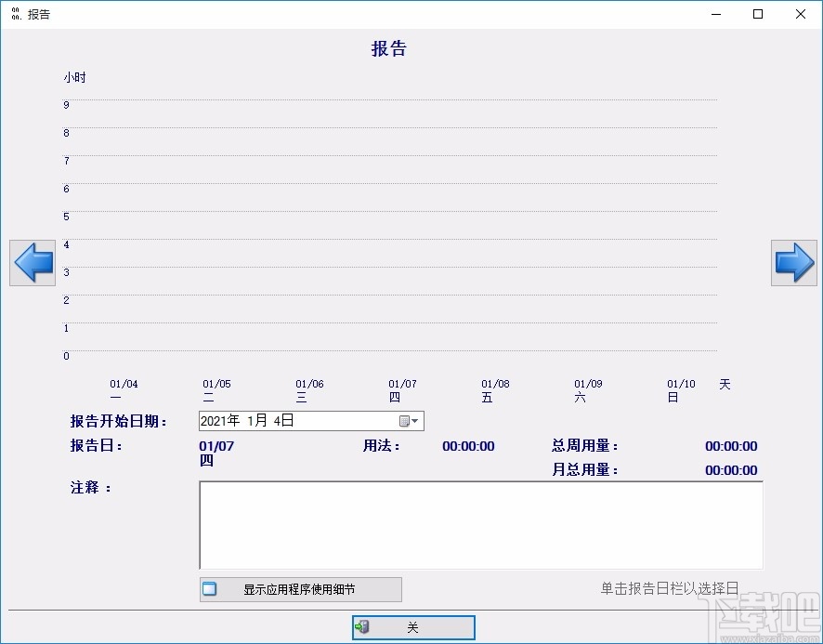The width and height of the screenshot is (823, 644).
Task: Select 01/04 一 column in the chart
Action: tap(124, 389)
